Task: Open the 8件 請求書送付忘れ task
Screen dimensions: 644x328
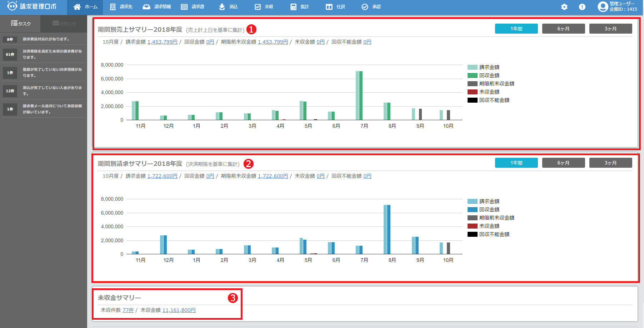Action: tap(44, 39)
